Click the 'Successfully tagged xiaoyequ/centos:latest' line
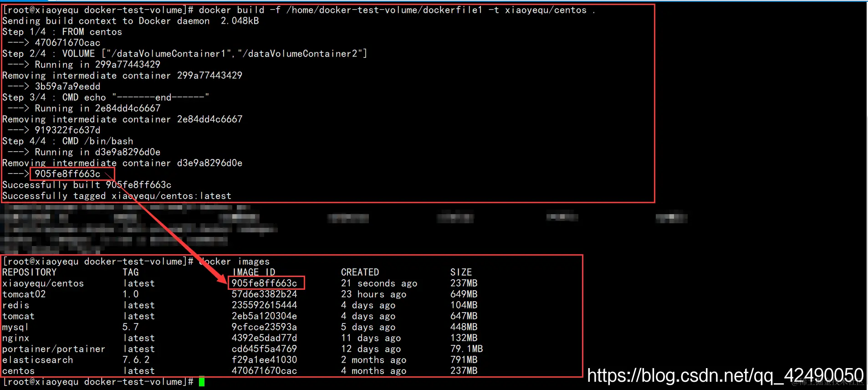This screenshot has width=868, height=390. [117, 196]
